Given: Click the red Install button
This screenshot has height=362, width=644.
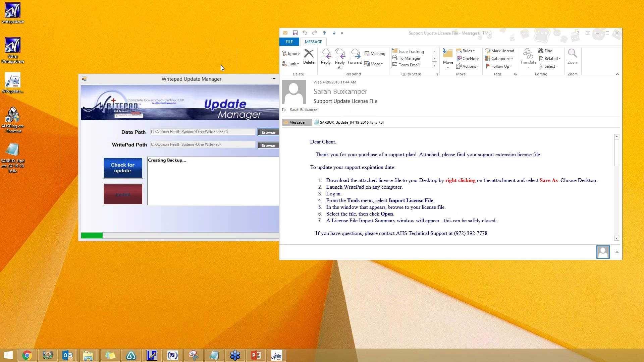Looking at the screenshot, I should (123, 194).
